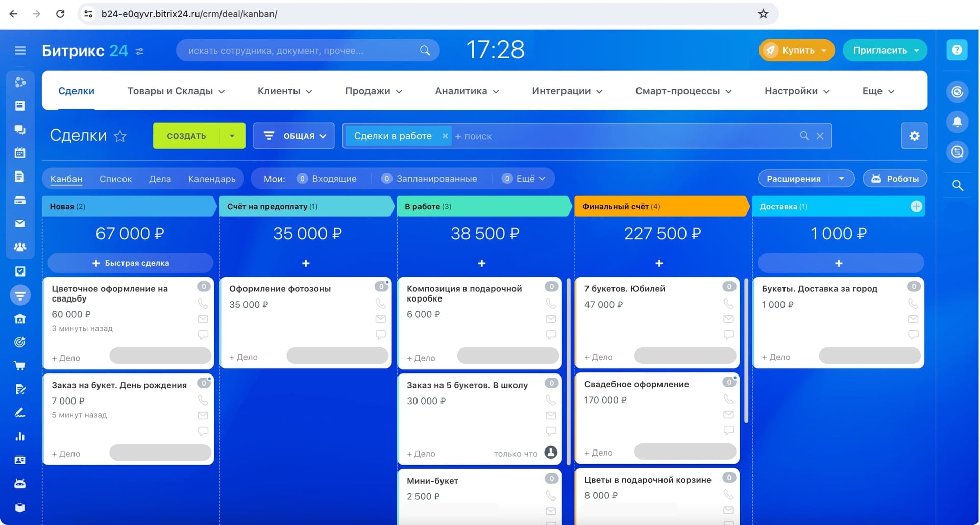Viewport: 980px width, 525px height.
Task: Reload the page with browser refresh button
Action: 60,14
